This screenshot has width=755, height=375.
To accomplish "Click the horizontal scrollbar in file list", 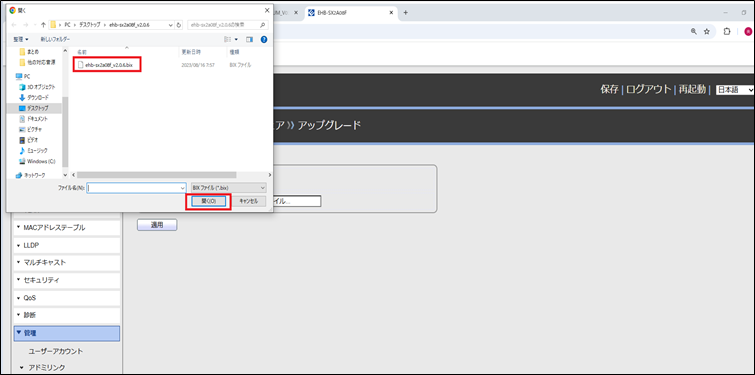I will 156,175.
